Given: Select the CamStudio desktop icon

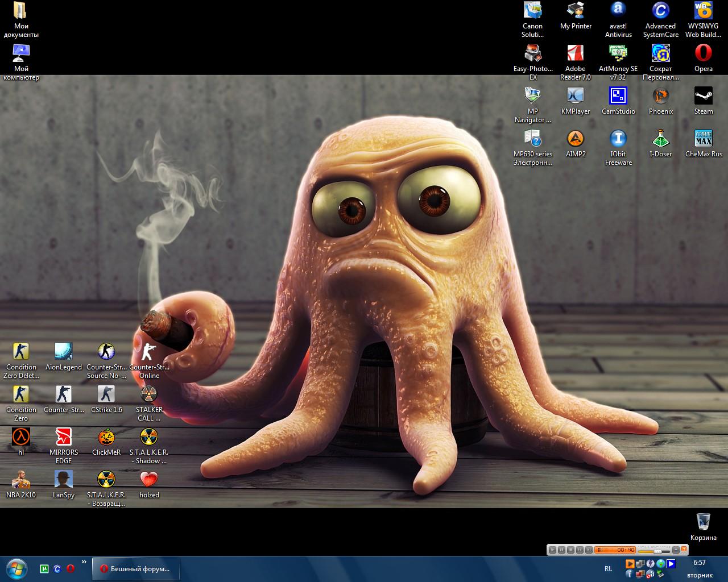Looking at the screenshot, I should (x=618, y=97).
